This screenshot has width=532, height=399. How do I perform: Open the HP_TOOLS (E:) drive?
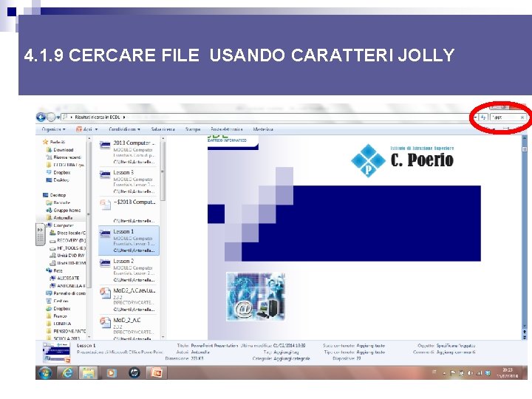(67, 248)
